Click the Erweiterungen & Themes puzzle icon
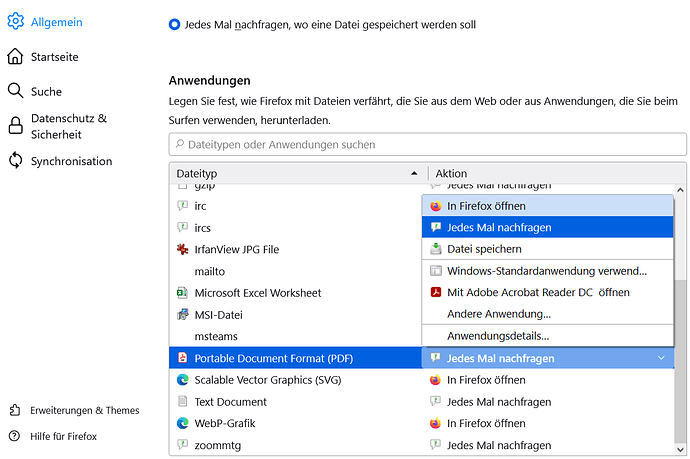The image size is (690, 459). point(15,410)
